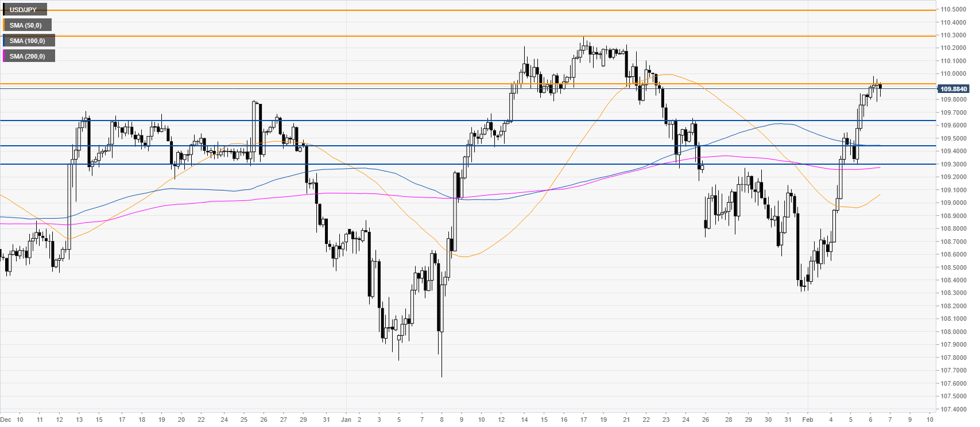Click the magenta SMA 200 color marker
980x427 pixels.
(4, 56)
